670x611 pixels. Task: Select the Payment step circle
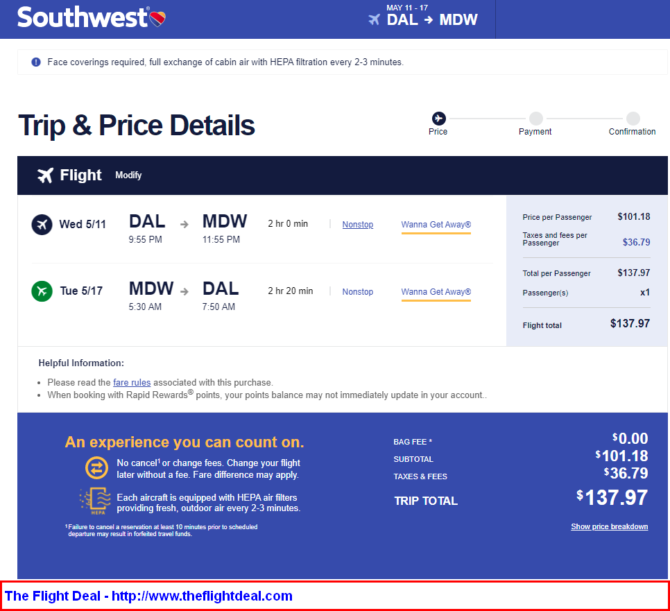click(x=536, y=118)
